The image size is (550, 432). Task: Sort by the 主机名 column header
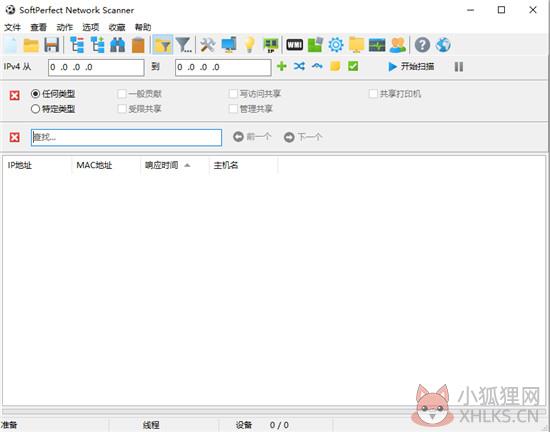[x=243, y=165]
